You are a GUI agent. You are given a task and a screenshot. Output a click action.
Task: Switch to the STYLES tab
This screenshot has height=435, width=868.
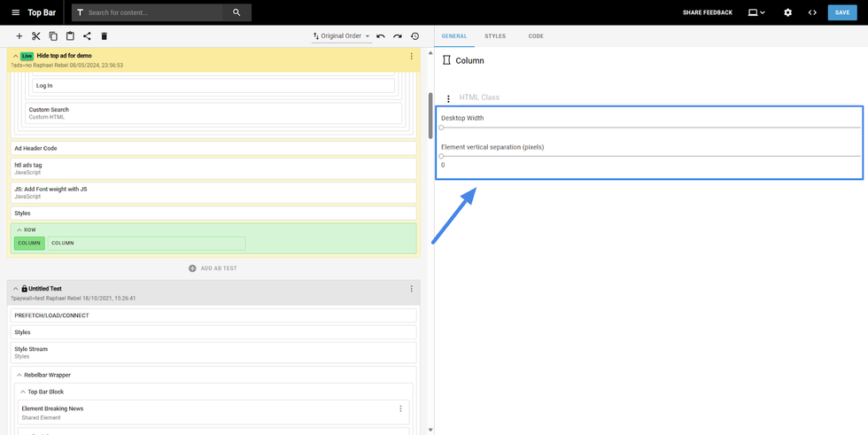[x=495, y=36]
